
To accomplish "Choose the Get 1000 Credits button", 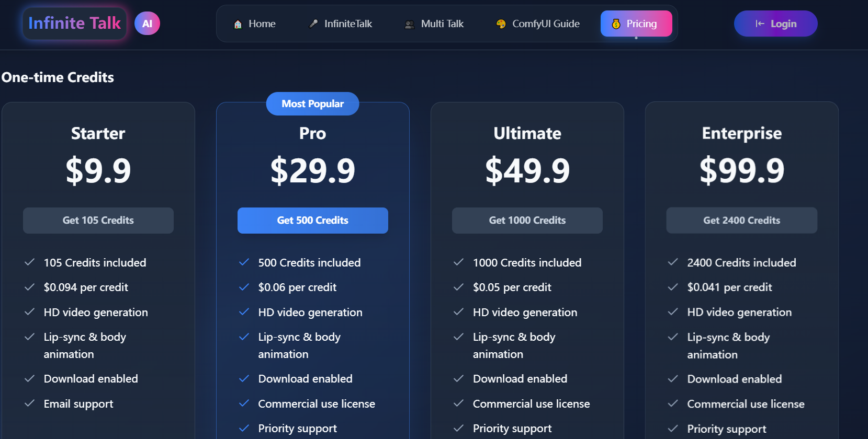I will point(527,221).
